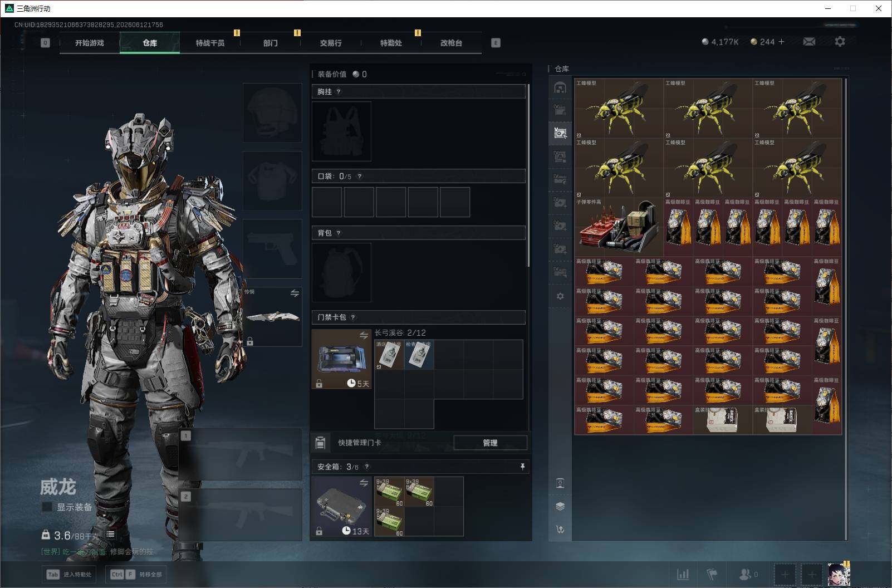Select the empty backpack slot
The image size is (892, 588).
341,272
